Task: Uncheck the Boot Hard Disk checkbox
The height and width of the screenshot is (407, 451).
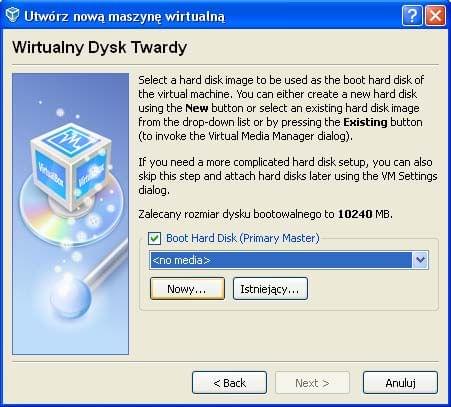Action: coord(154,238)
